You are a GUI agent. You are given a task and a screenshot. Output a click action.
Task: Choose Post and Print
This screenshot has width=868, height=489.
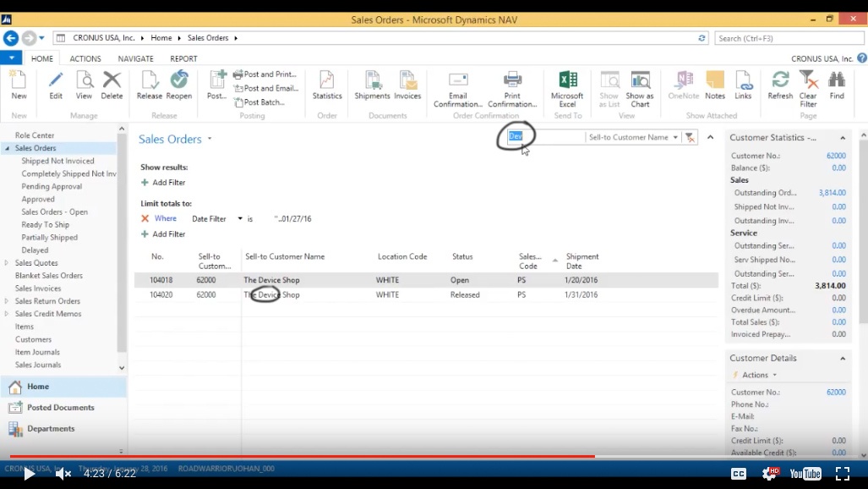tap(265, 74)
